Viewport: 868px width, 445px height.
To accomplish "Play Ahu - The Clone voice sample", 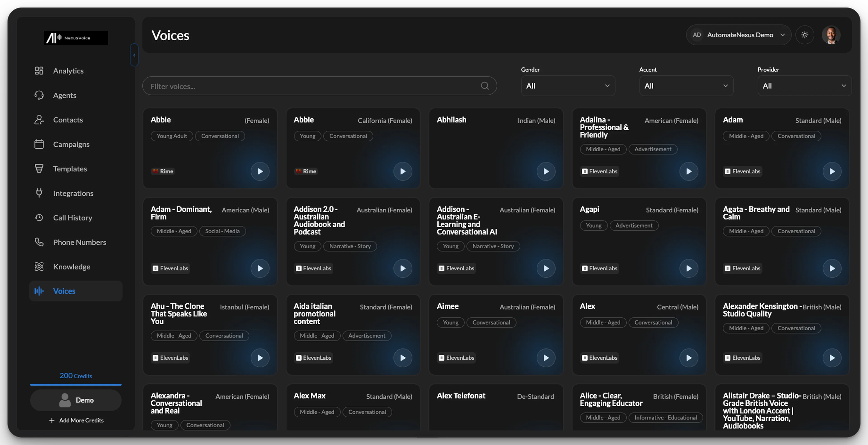I will pyautogui.click(x=260, y=358).
